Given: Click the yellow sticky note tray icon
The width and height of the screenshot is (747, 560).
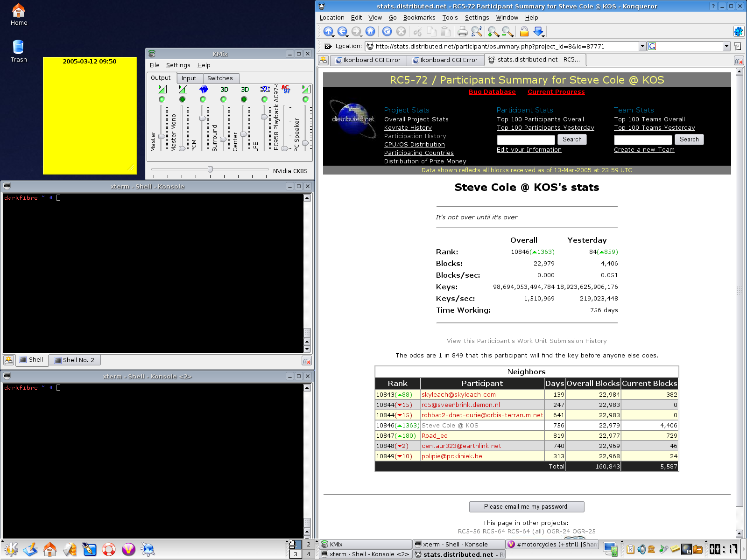Looking at the screenshot, I should [675, 549].
